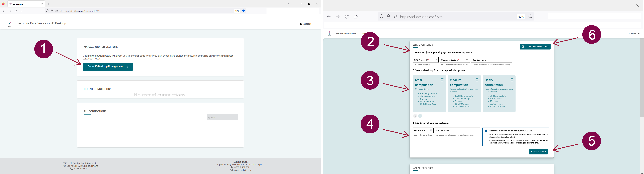This screenshot has width=644, height=174.
Task: Reload the sd-desktop guacamole page
Action: [16, 11]
